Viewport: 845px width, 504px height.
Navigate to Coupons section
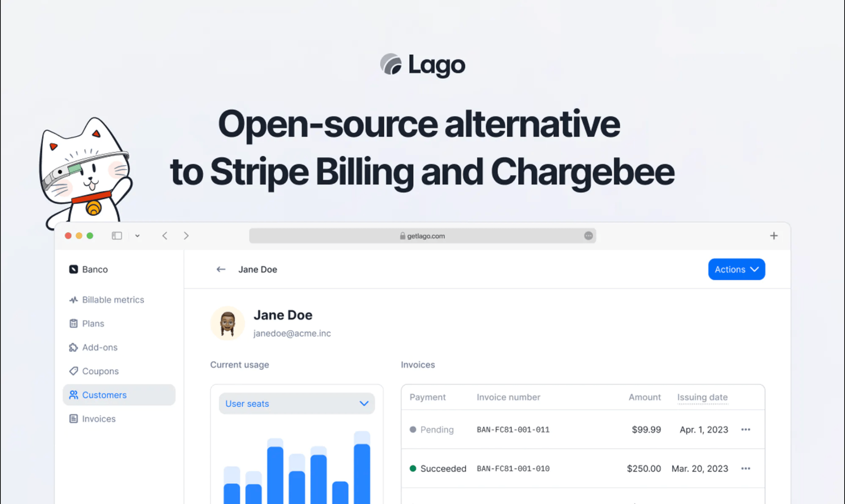(x=94, y=371)
